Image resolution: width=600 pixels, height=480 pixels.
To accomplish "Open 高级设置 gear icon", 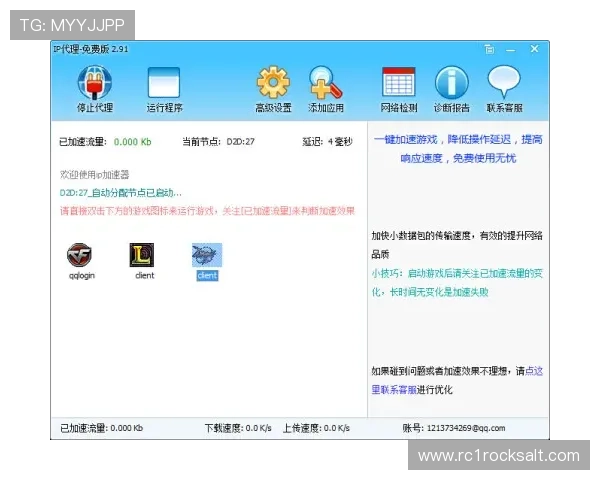I will [x=273, y=82].
